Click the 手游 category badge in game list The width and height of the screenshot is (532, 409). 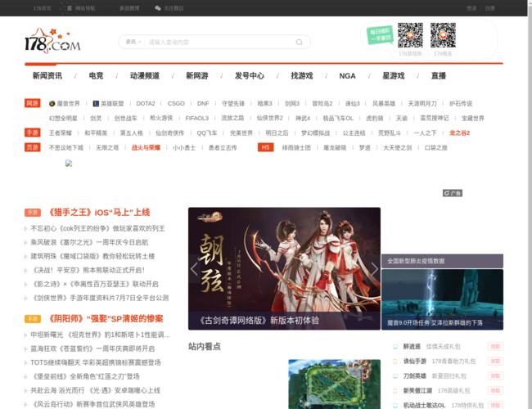[33, 133]
